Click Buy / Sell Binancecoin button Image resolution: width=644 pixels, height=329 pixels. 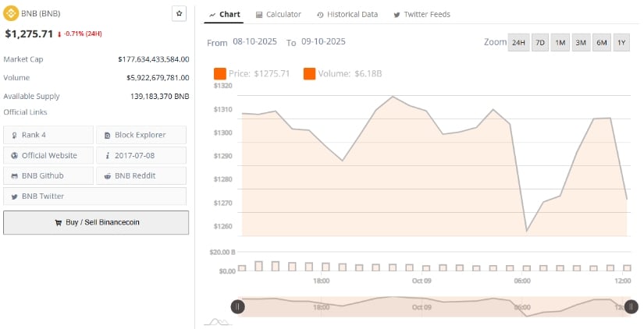tap(96, 222)
